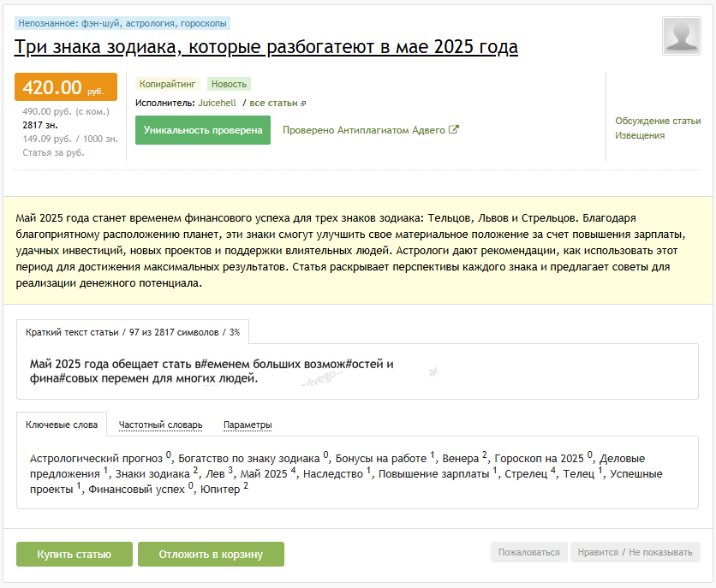The height and width of the screenshot is (588, 716).
Task: Open executor profile Juicehell
Action: point(217,103)
